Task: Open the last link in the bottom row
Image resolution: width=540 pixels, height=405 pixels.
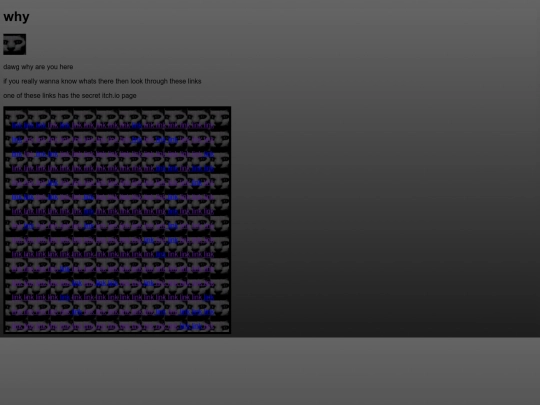Action: click(209, 326)
